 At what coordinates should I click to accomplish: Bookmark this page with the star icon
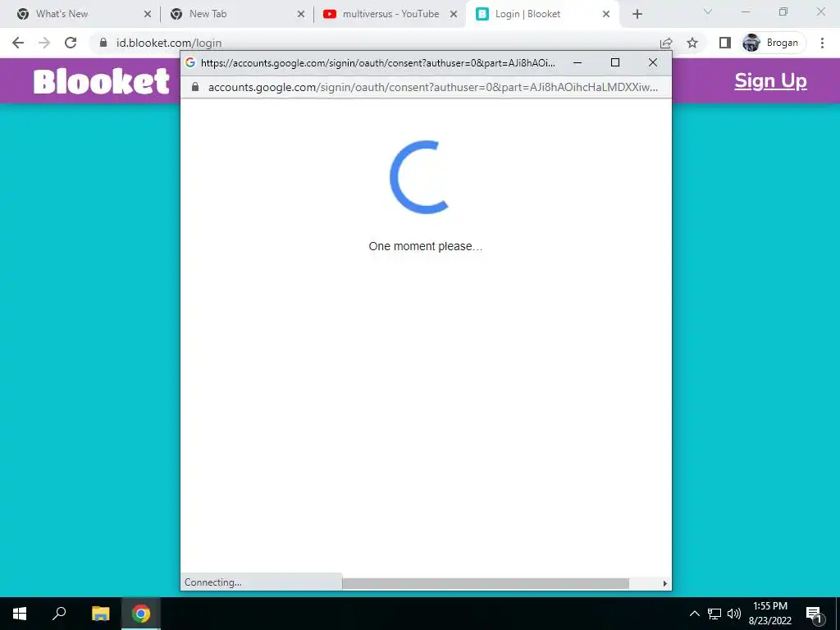692,43
